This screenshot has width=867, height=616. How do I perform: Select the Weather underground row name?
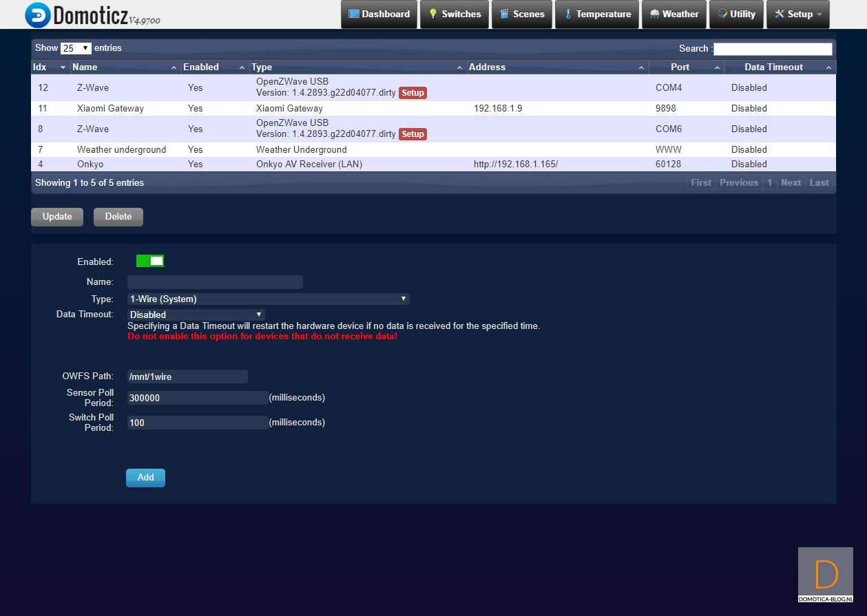tap(122, 149)
